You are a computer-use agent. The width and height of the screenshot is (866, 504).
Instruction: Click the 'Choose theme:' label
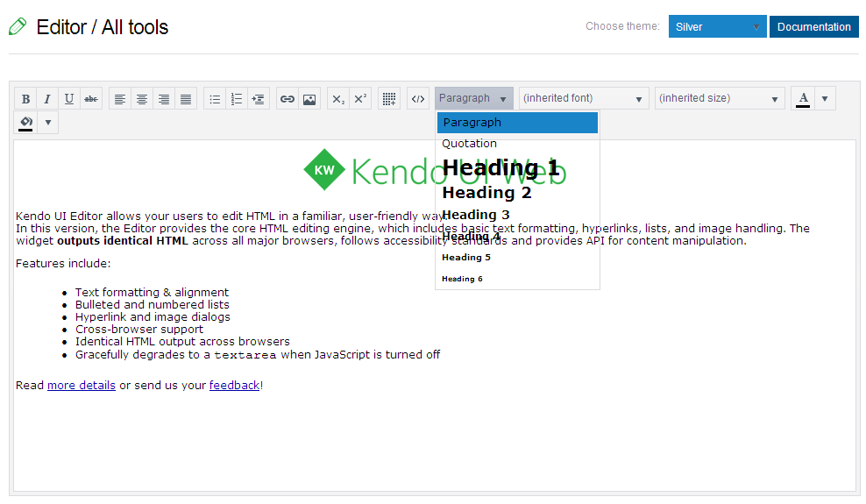[x=622, y=26]
